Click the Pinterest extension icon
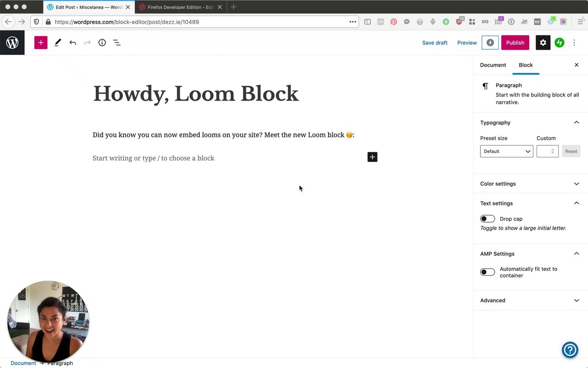The width and height of the screenshot is (588, 368). point(394,22)
